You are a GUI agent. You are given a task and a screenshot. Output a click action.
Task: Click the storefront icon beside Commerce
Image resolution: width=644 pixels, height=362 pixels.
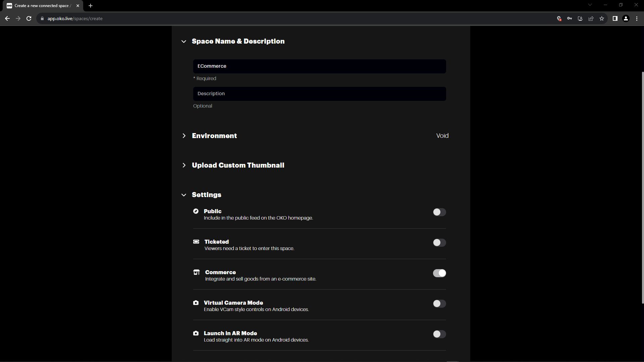197,272
